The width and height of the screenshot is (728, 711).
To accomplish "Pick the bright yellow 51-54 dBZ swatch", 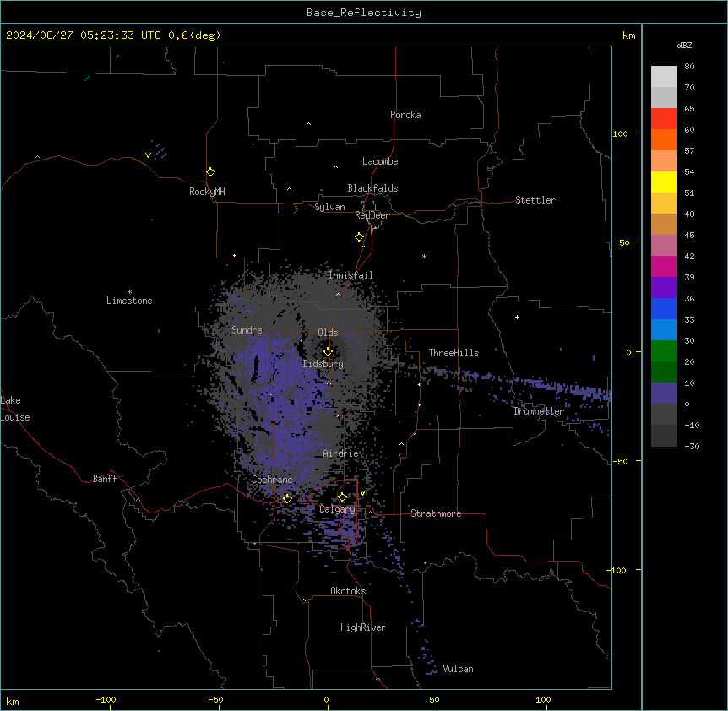I will tap(664, 182).
